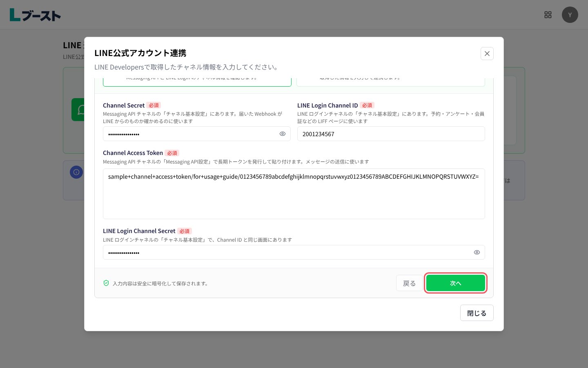Focus the LINE Login Channel ID field
The width and height of the screenshot is (588, 368).
[391, 134]
